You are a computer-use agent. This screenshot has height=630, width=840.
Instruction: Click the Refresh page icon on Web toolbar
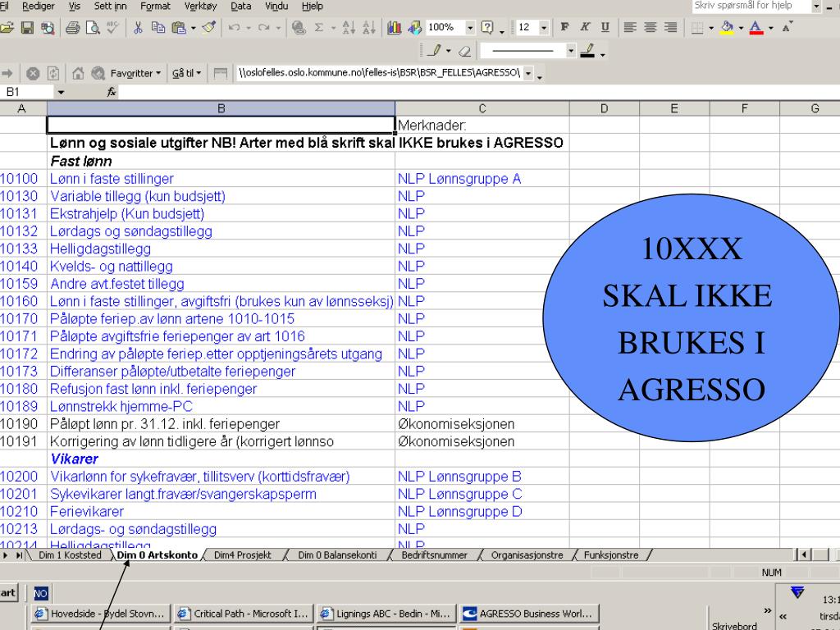pyautogui.click(x=53, y=73)
